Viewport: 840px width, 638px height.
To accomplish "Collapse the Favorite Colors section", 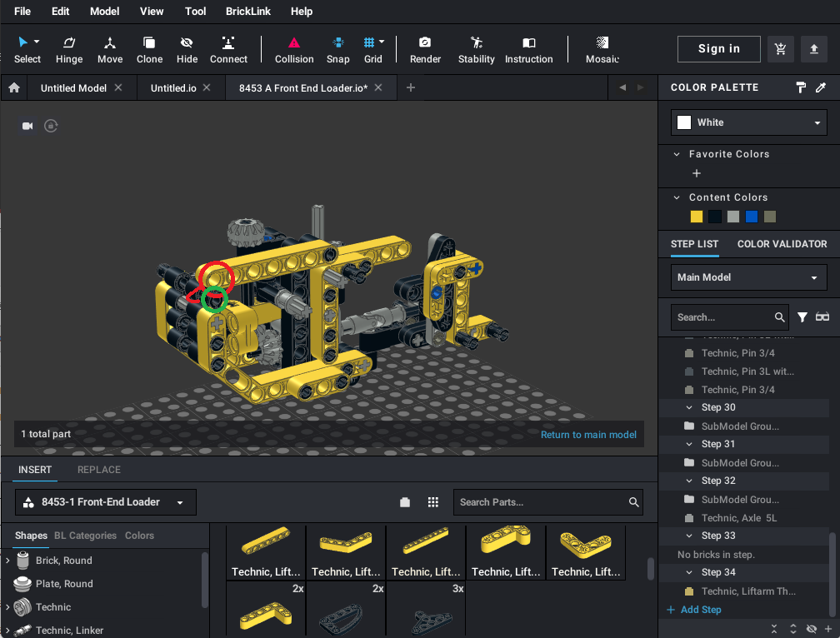I will coord(677,154).
